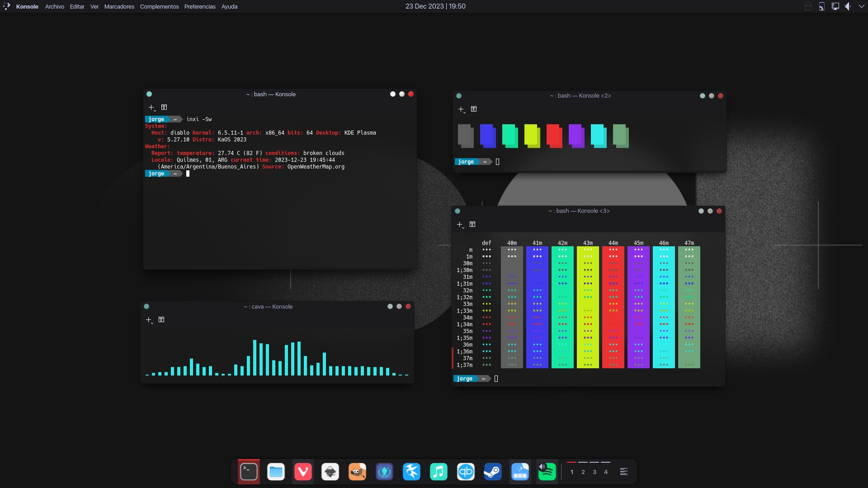This screenshot has height=488, width=868.
Task: Select virtual desktop 2 in the pager
Action: tap(583, 472)
